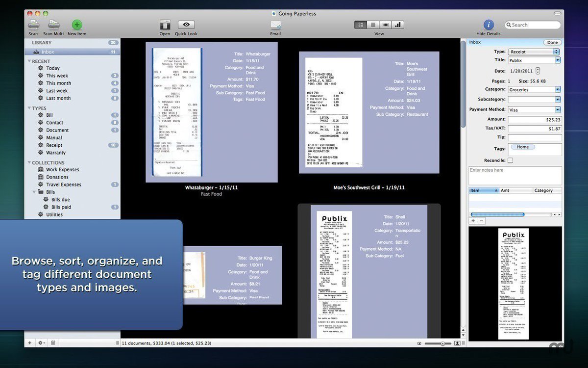The height and width of the screenshot is (368, 588).
Task: Collapse the Bills folder in sidebar
Action: [x=35, y=192]
